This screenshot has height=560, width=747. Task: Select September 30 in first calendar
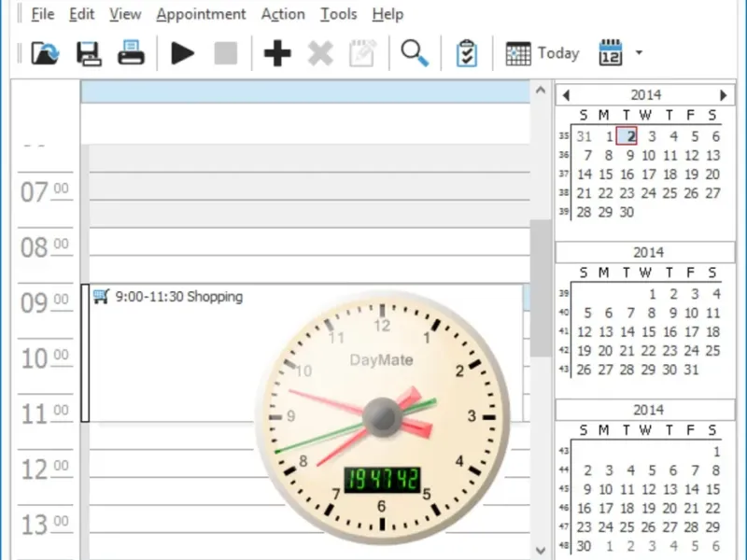[x=627, y=212]
